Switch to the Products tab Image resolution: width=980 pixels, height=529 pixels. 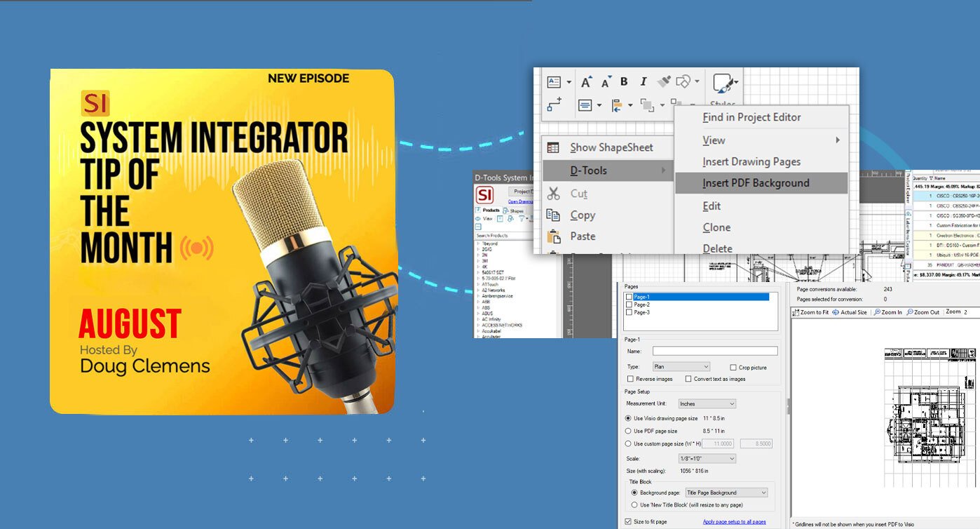tap(488, 210)
